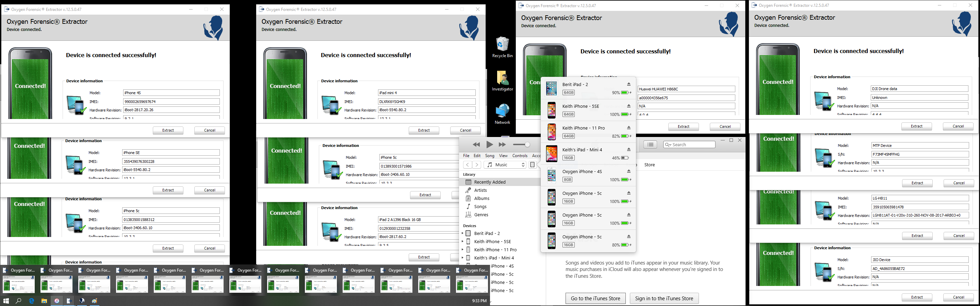This screenshot has height=306, width=980.
Task: Click Extract in the MTP Device window
Action: coord(917,183)
